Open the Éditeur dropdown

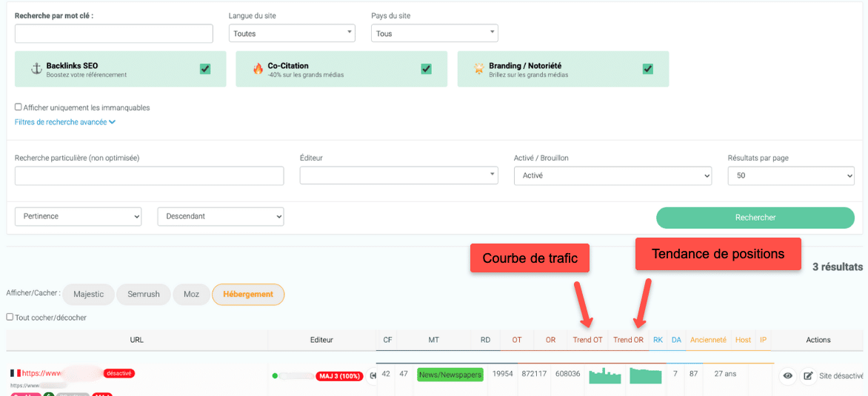point(399,175)
